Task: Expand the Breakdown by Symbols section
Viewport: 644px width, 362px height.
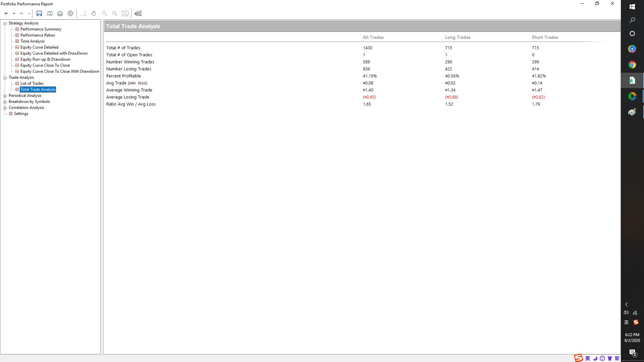Action: (5, 102)
